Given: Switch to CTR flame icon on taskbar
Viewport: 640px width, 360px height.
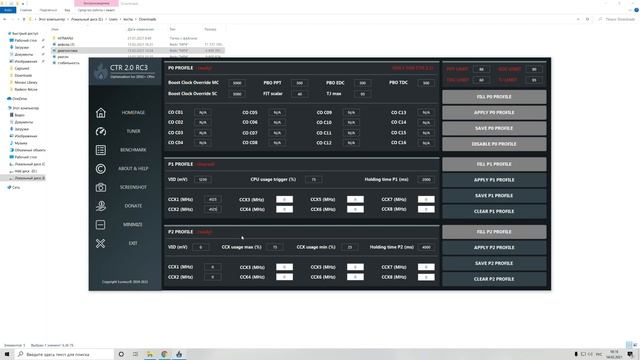Looking at the screenshot, I should tap(179, 354).
